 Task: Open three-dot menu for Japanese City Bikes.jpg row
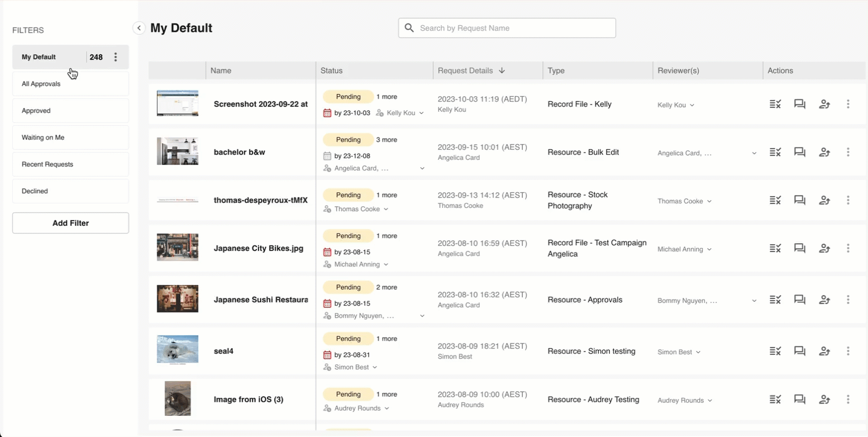pos(848,248)
